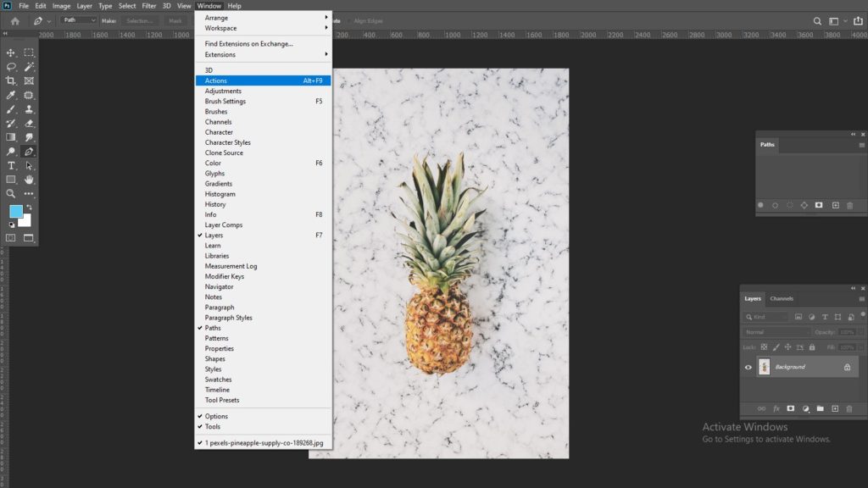Select the Brush tool
The width and height of the screenshot is (868, 488).
10,109
